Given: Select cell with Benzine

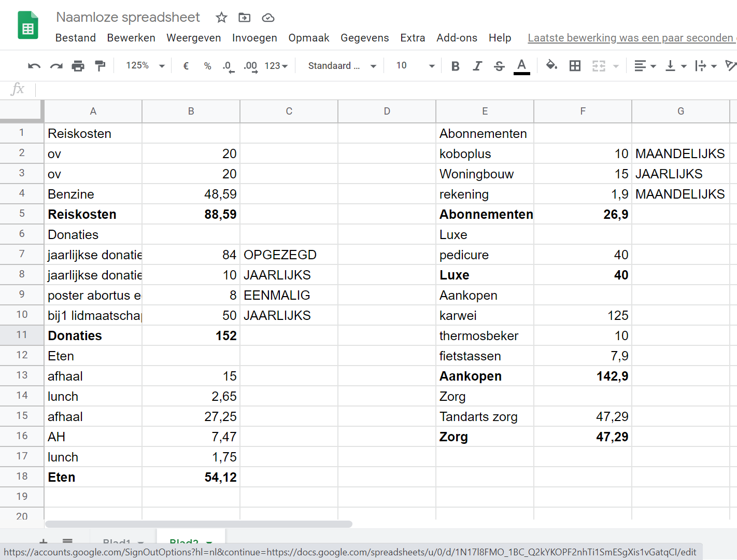Looking at the screenshot, I should (x=93, y=194).
